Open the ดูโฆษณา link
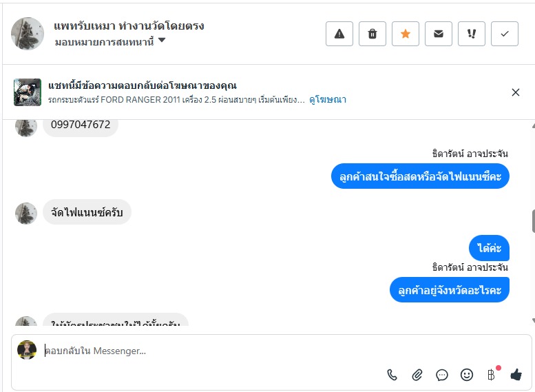Image resolution: width=535 pixels, height=392 pixels. point(328,100)
